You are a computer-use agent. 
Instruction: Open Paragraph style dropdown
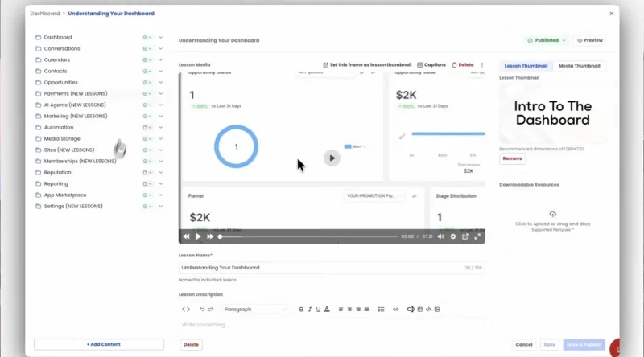(255, 310)
